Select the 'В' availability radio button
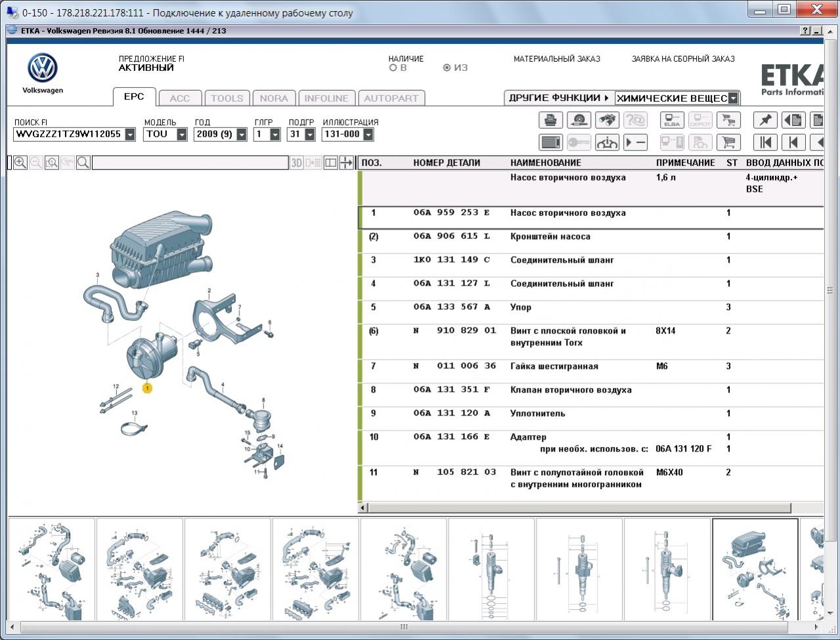 [x=393, y=68]
